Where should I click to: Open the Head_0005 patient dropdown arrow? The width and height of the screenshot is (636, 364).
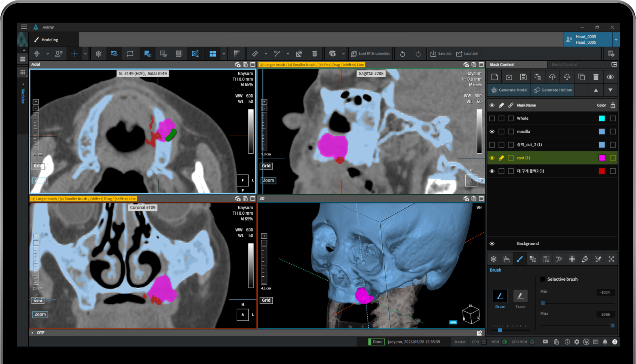[616, 40]
